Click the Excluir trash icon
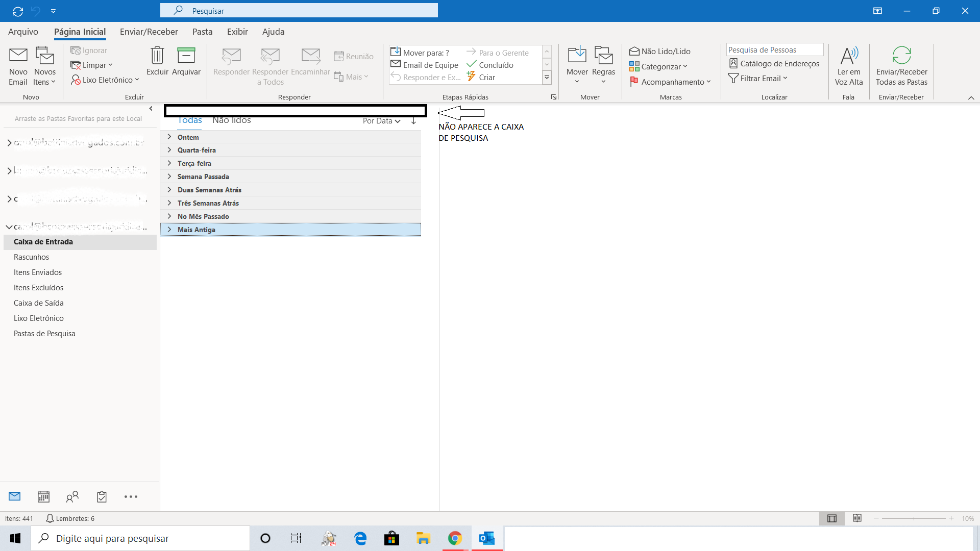980x551 pixels. 157,56
